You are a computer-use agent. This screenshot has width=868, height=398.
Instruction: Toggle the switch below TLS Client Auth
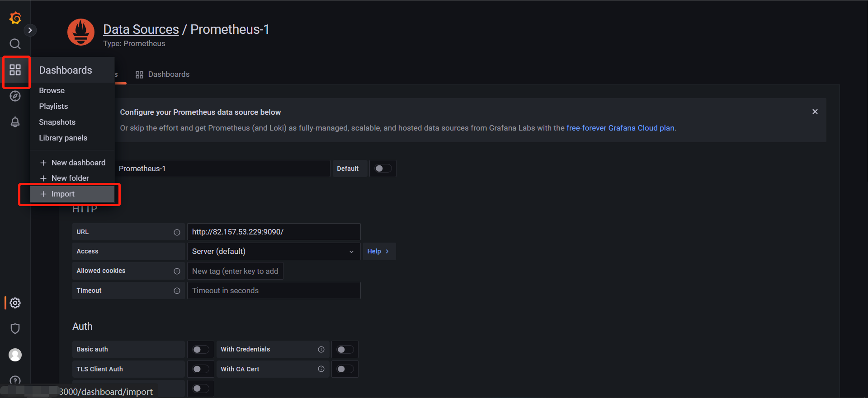click(201, 389)
